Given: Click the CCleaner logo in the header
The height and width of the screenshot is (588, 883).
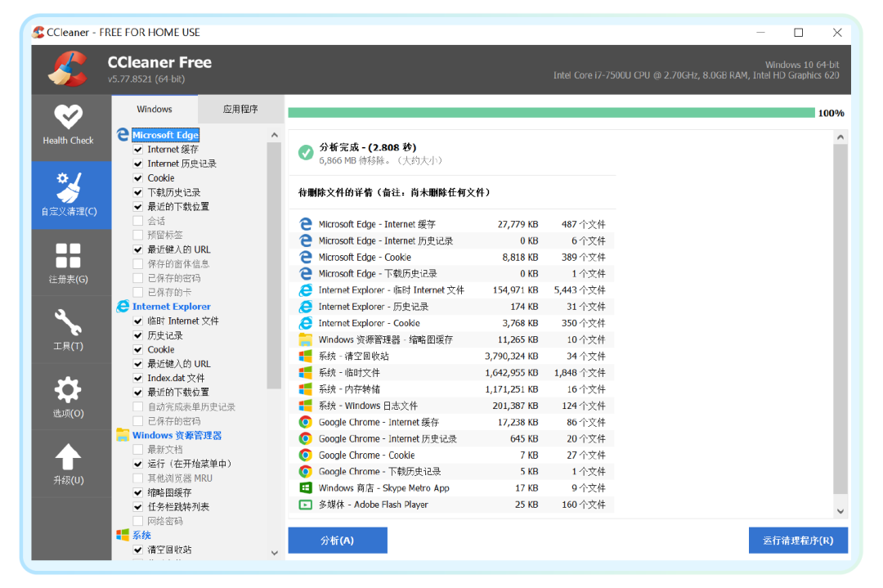Looking at the screenshot, I should pos(69,70).
